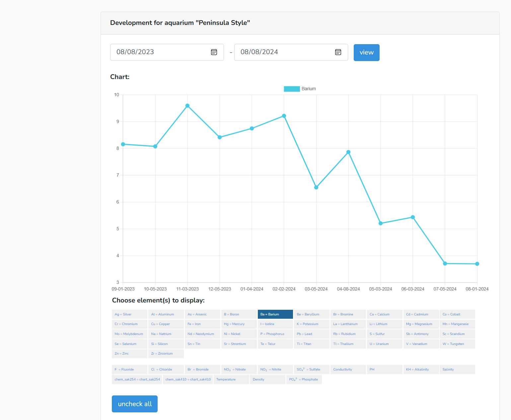Screen dimensions: 511x420
Task: Click the end date field 08/08/2024
Action: coord(283,52)
